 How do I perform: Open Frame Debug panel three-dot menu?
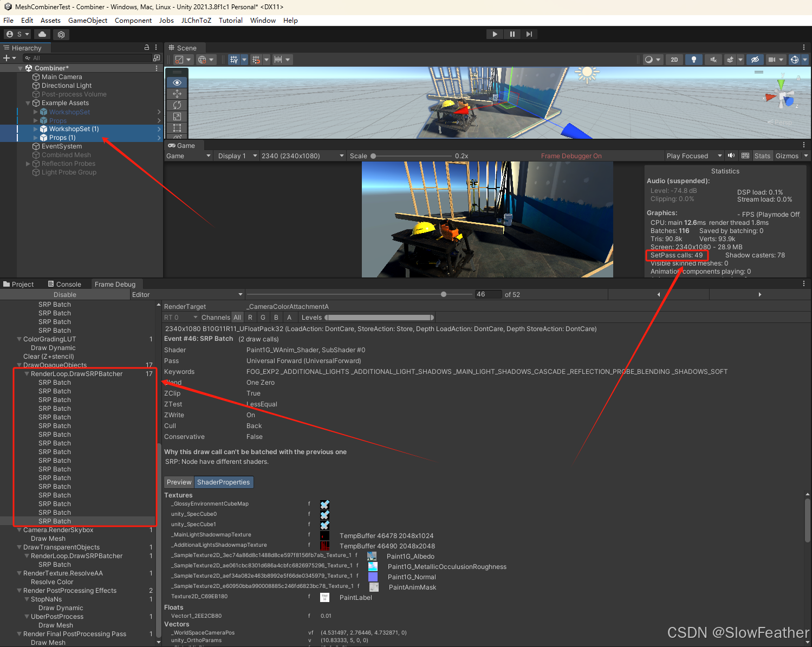pyautogui.click(x=804, y=284)
